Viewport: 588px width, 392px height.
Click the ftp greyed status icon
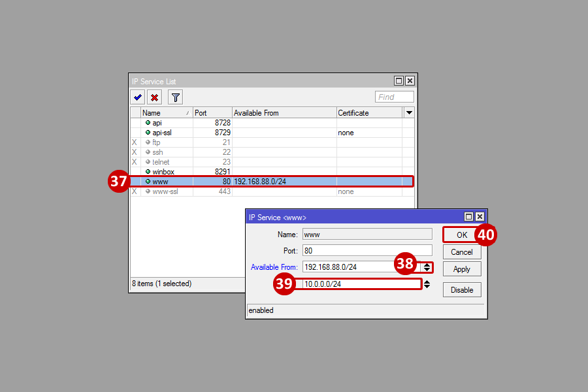point(148,142)
